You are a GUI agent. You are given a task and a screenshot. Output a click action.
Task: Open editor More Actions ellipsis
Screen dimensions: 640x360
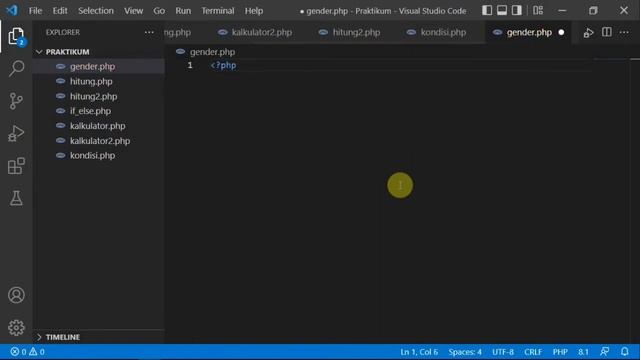click(624, 32)
